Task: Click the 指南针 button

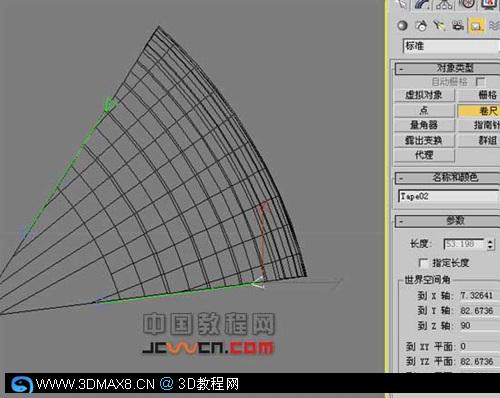Action: pos(479,125)
